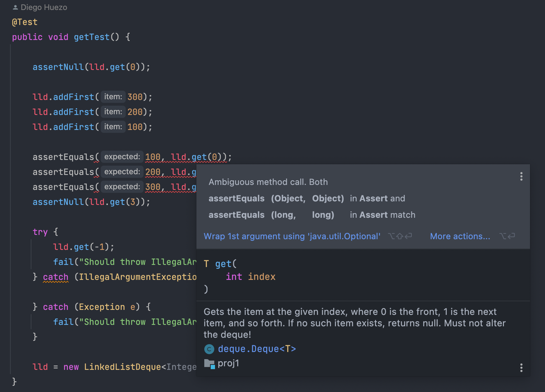Click the proj1 module folder icon
Image resolution: width=545 pixels, height=392 pixels.
[209, 364]
